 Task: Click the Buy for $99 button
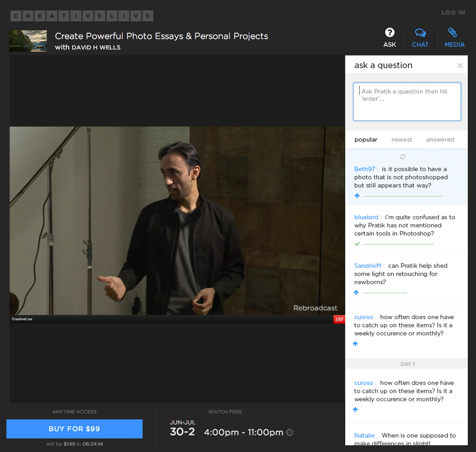tap(74, 429)
